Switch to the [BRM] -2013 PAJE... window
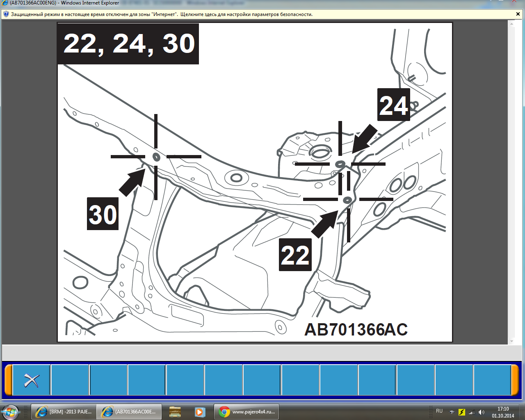Image resolution: width=525 pixels, height=420 pixels. (64, 412)
